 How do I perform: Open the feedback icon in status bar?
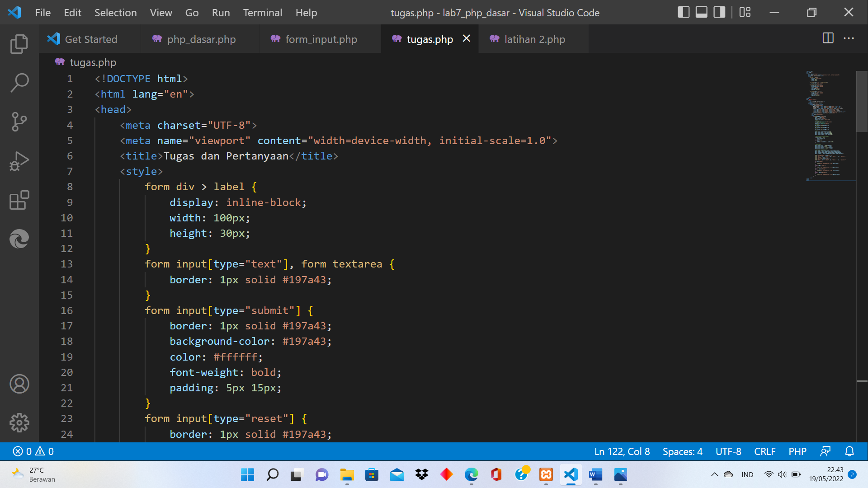tap(826, 451)
